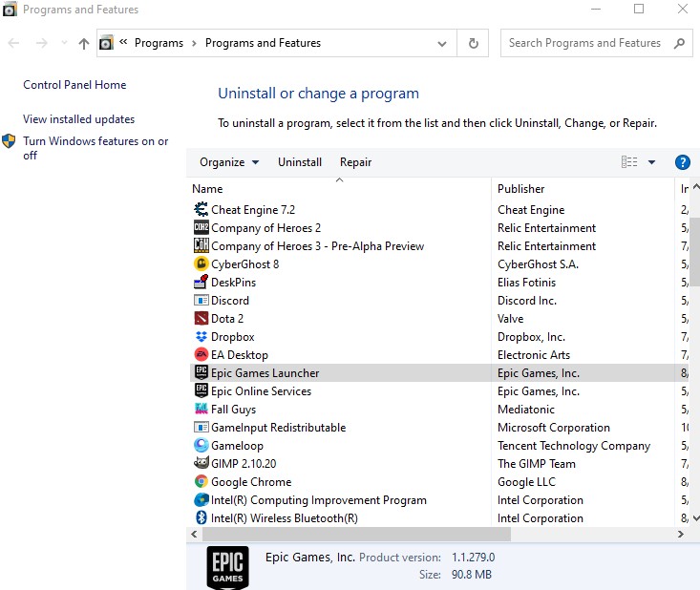Click Uninstall in the toolbar

coord(300,162)
